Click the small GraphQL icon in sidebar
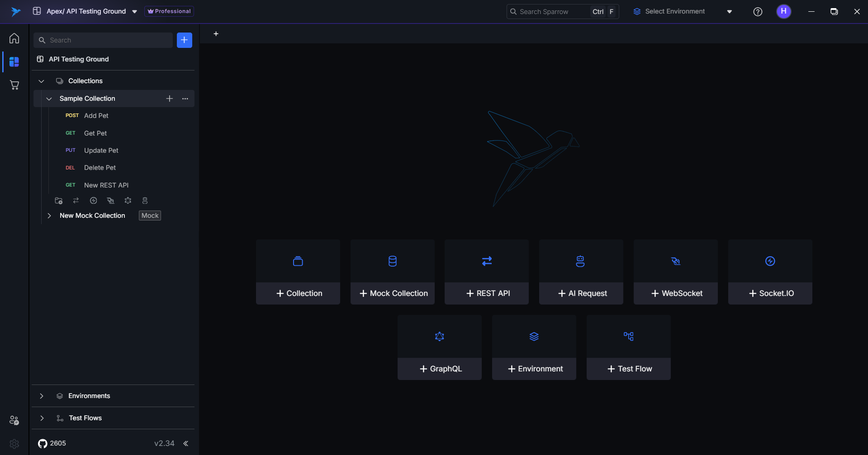The width and height of the screenshot is (868, 455). click(x=128, y=201)
